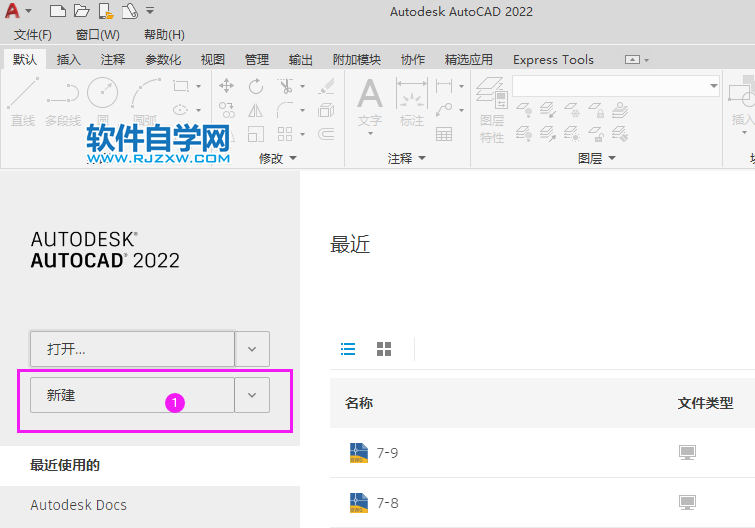
Task: Switch to the 插入 ribbon tab
Action: coord(69,60)
